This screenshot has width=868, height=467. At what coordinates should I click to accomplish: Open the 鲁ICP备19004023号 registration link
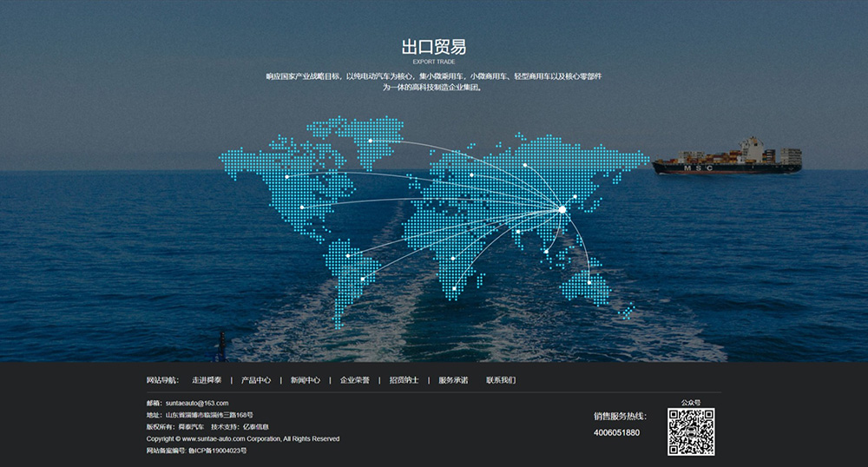click(217, 451)
